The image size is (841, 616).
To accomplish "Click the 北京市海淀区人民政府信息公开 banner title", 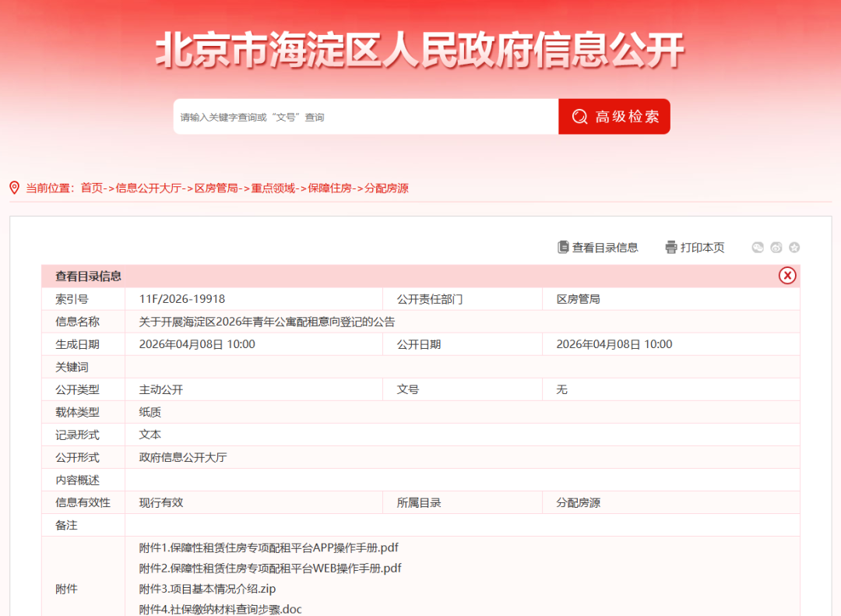I will pos(420,51).
